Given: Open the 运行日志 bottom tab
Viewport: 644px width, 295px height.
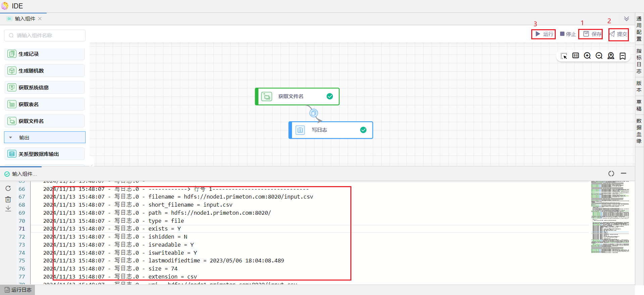Looking at the screenshot, I should click(x=18, y=290).
